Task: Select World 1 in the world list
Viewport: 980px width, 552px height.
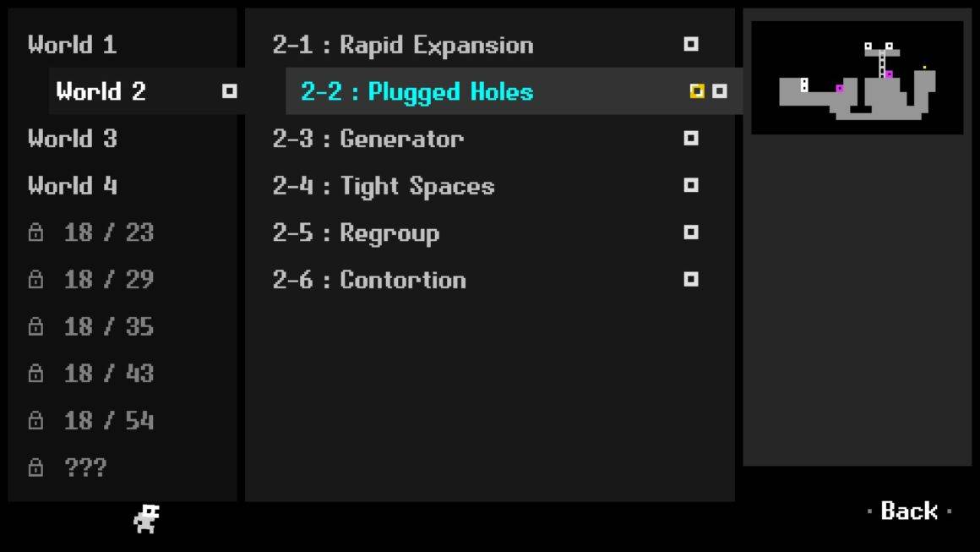Action: click(x=73, y=45)
